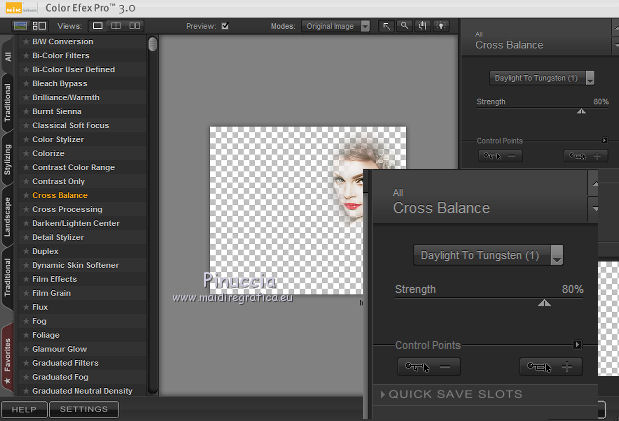This screenshot has width=619, height=421.
Task: Click the HELP button
Action: tap(24, 410)
